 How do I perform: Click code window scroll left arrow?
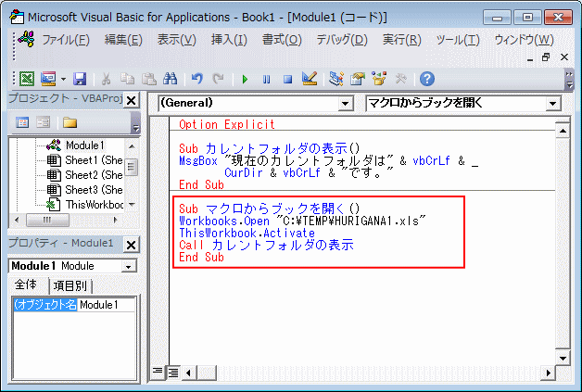pyautogui.click(x=188, y=373)
